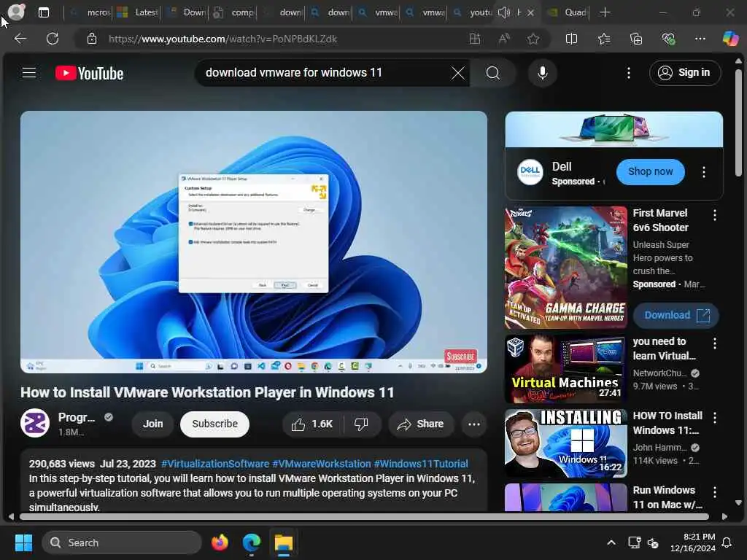Screen dimensions: 747x560
Task: Open the INSTALLING Windows 11 thumbnail
Action: pos(566,443)
